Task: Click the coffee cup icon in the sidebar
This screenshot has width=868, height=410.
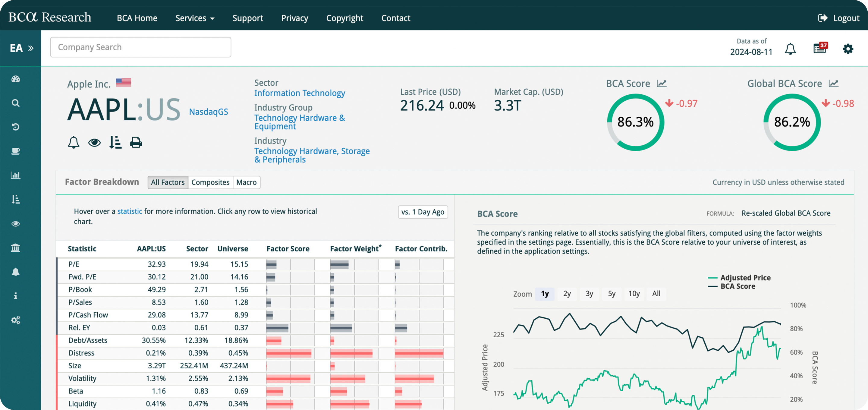Action: pyautogui.click(x=15, y=151)
